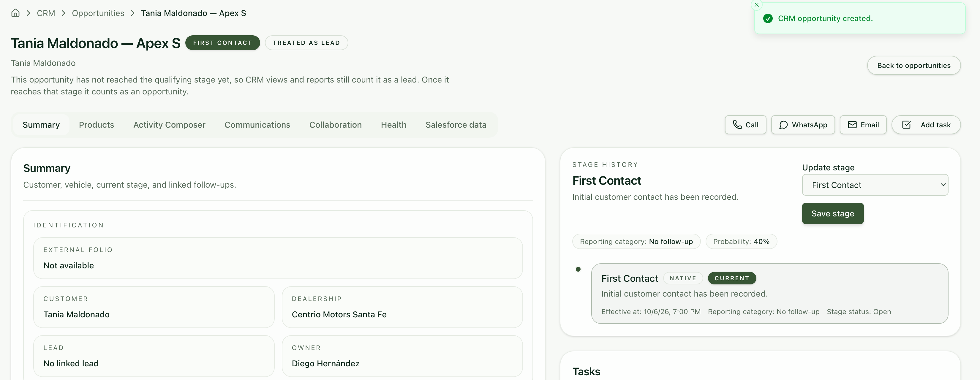Click the FIRST CONTACT stage badge

pyautogui.click(x=222, y=43)
